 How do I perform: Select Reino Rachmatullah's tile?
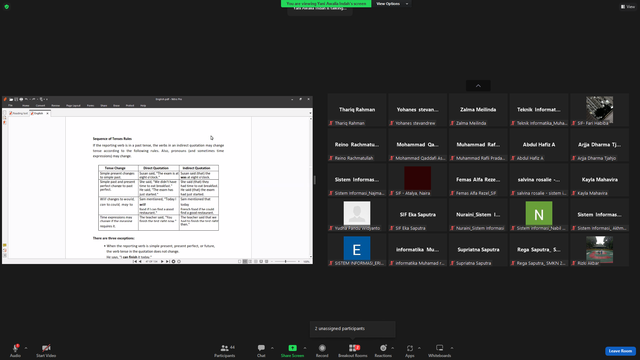coord(357,145)
